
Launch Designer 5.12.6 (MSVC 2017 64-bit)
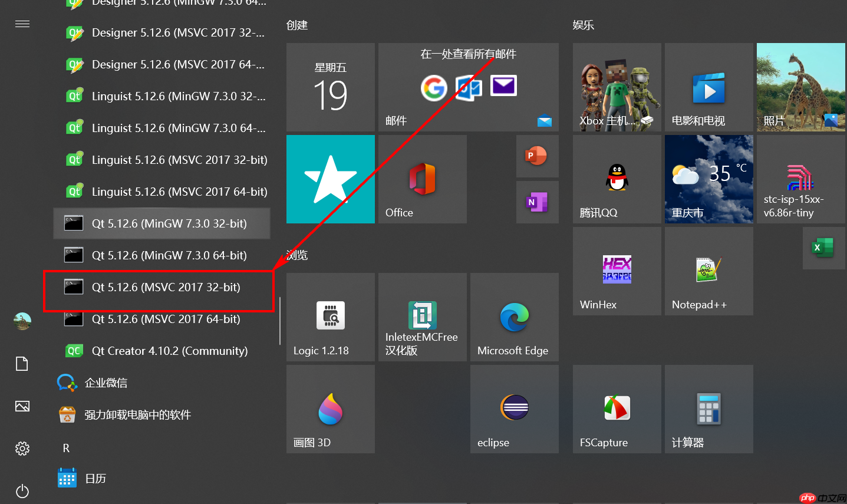(162, 64)
